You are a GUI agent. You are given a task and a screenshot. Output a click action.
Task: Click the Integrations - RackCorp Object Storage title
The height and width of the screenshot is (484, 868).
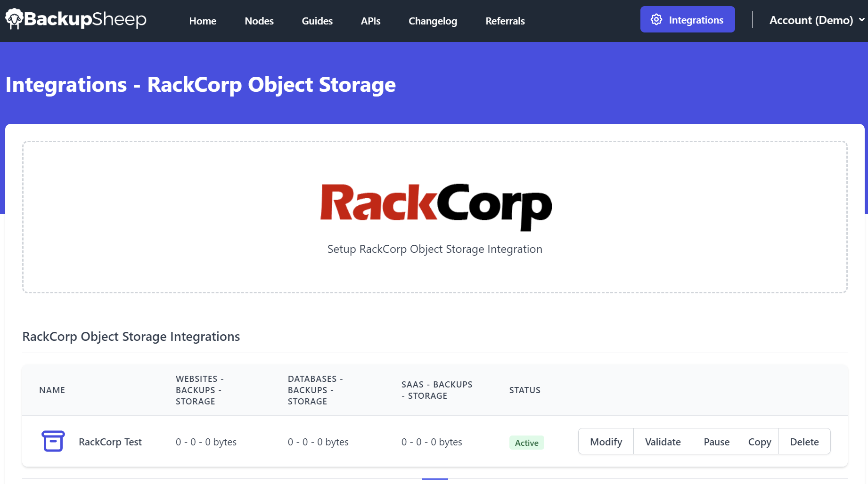201,85
